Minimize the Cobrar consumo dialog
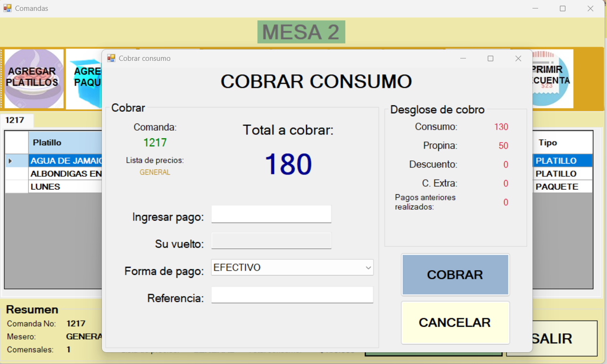607x364 pixels. pyautogui.click(x=463, y=58)
